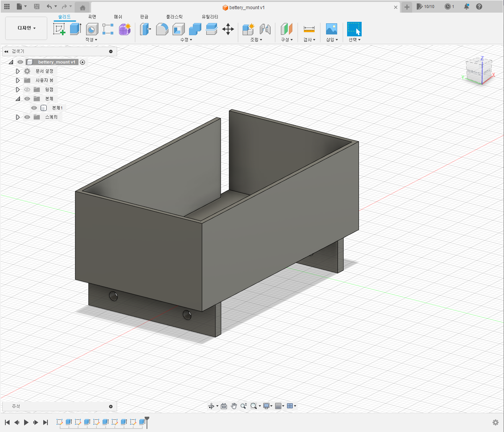Open the 조립 dropdown menu
Image resolution: width=504 pixels, height=432 pixels.
[256, 40]
